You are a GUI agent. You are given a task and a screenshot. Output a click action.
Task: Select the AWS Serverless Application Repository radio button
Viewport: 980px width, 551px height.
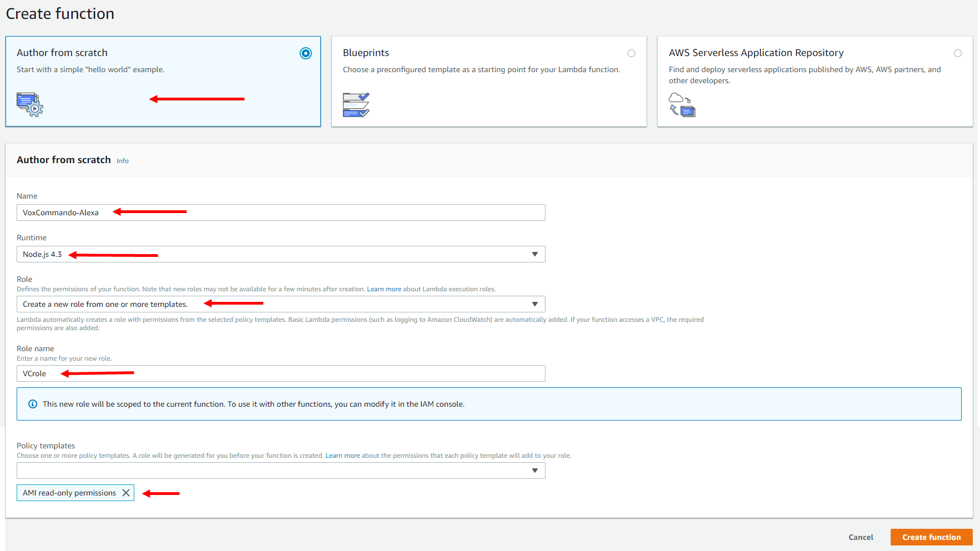tap(958, 53)
